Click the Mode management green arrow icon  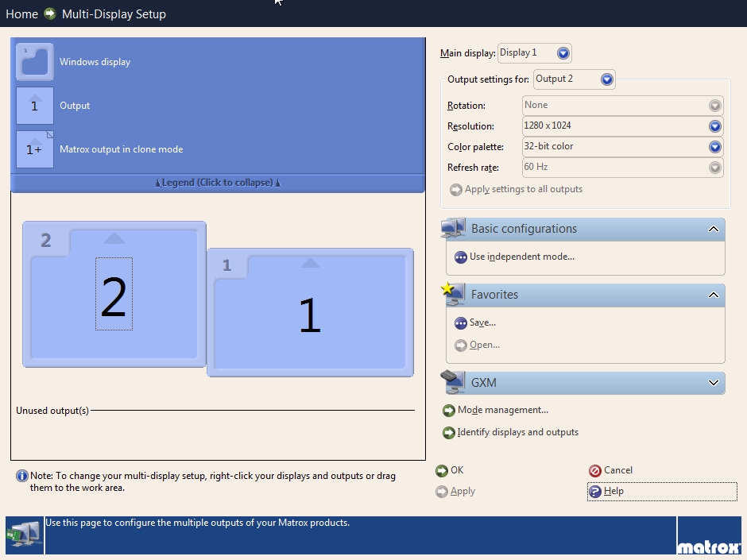[x=449, y=411]
